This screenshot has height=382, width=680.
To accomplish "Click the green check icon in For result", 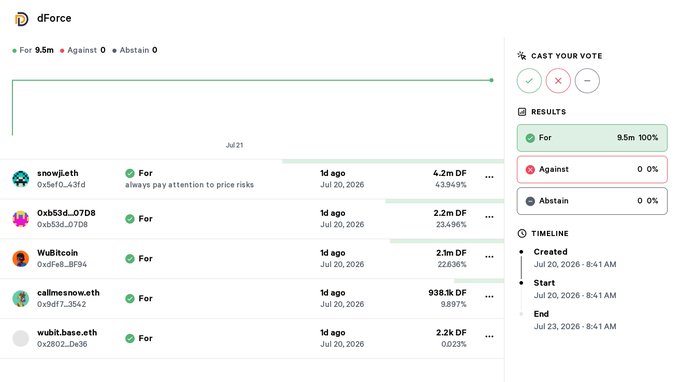I will point(530,138).
